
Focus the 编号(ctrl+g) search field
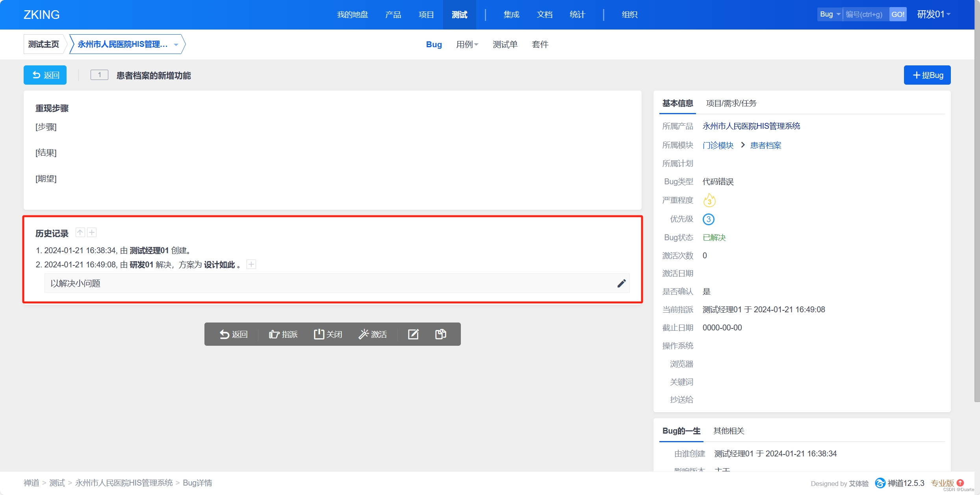(x=865, y=15)
